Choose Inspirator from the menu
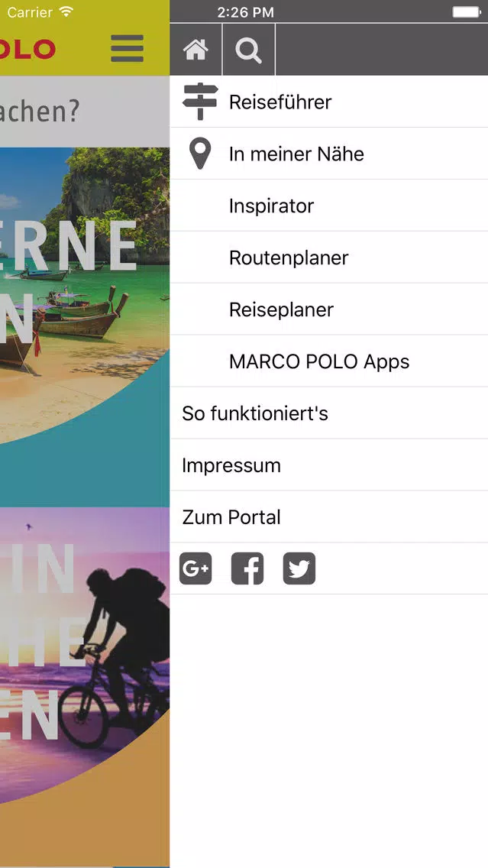The width and height of the screenshot is (488, 868). click(329, 206)
